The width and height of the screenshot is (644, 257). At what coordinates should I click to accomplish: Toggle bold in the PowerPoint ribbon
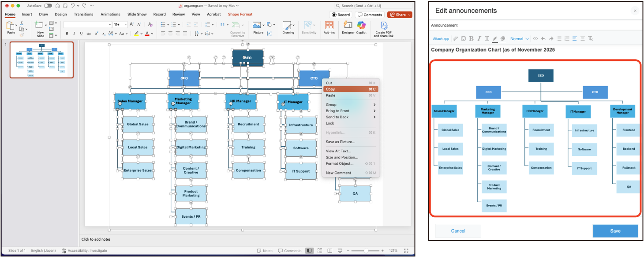pos(67,34)
